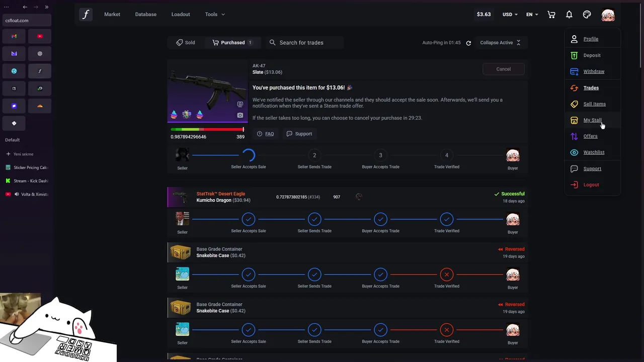Open Cloudflare pinned shortcut in sidebar
The height and width of the screenshot is (362, 644).
click(40, 106)
